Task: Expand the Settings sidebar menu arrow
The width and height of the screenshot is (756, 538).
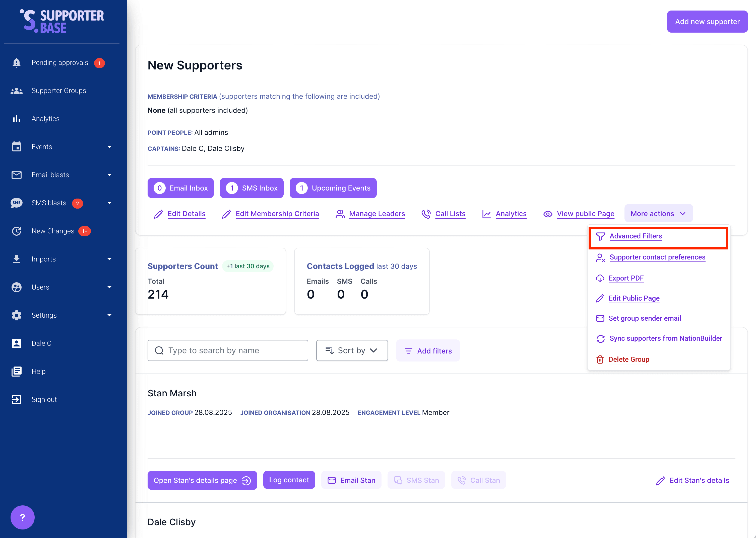Action: point(109,315)
